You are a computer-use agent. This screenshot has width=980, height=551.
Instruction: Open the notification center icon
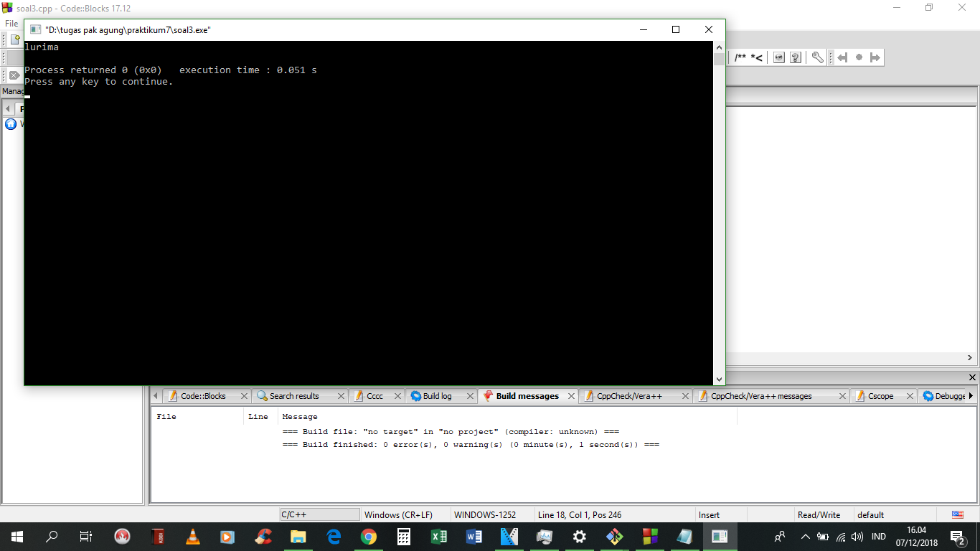[x=956, y=537]
